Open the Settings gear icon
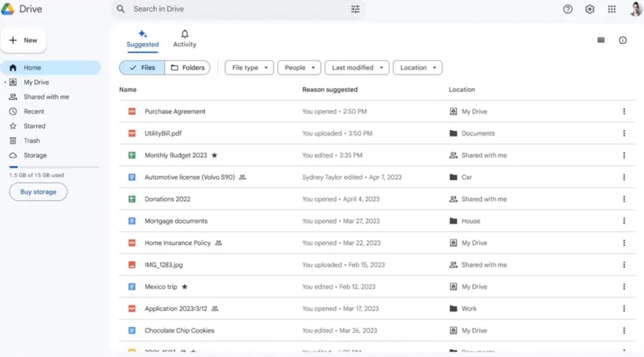Image resolution: width=644 pixels, height=357 pixels. click(x=589, y=9)
